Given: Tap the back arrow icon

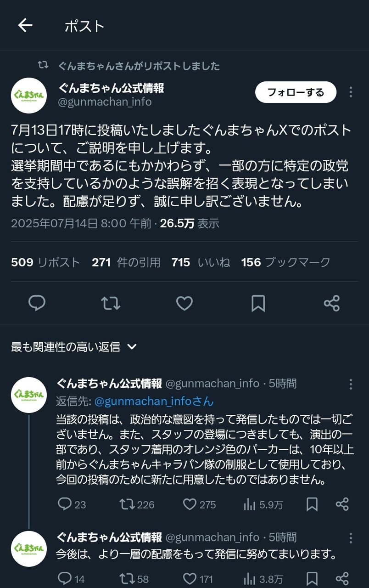Looking at the screenshot, I should coord(25,26).
